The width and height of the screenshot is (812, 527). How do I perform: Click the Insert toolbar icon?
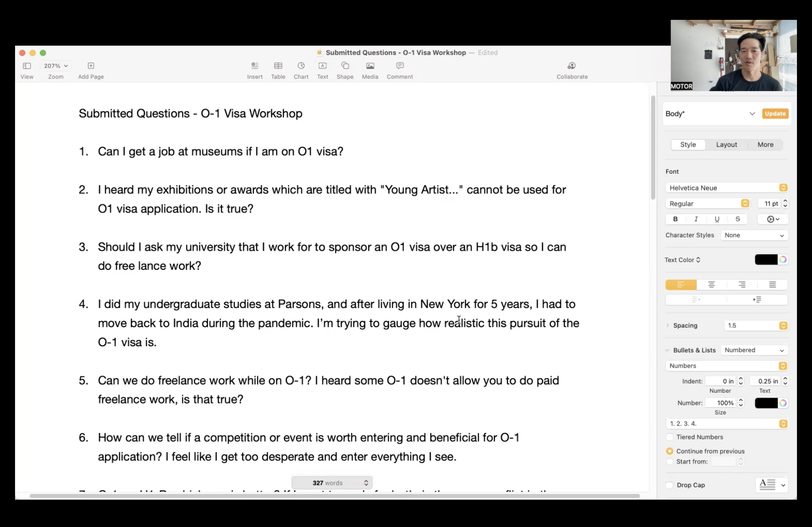[x=255, y=66]
